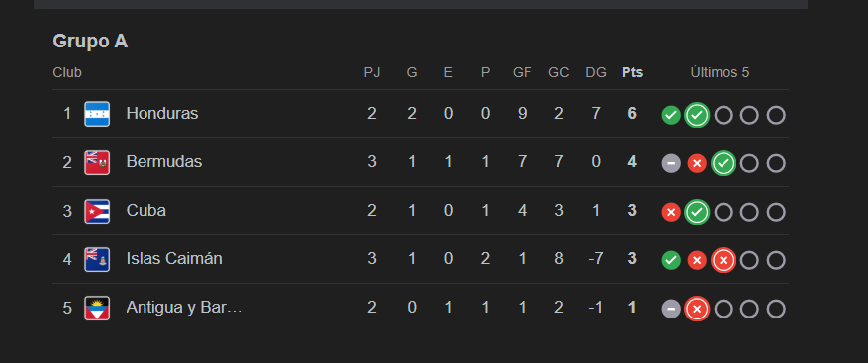Click the Bermudas flag icon
Screen dimensions: 868x363
tap(97, 162)
